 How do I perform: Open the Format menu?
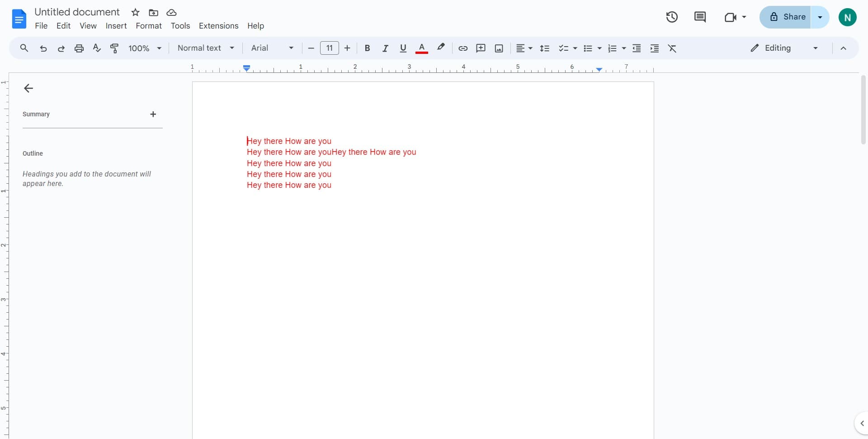tap(149, 26)
